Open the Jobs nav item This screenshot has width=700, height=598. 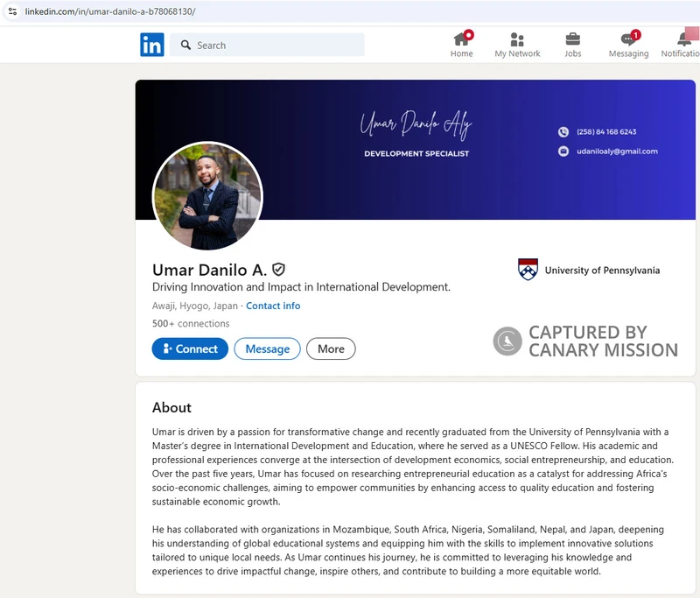click(573, 46)
